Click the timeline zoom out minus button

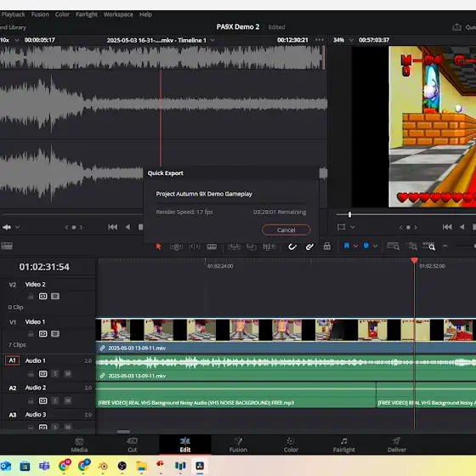coord(445,246)
